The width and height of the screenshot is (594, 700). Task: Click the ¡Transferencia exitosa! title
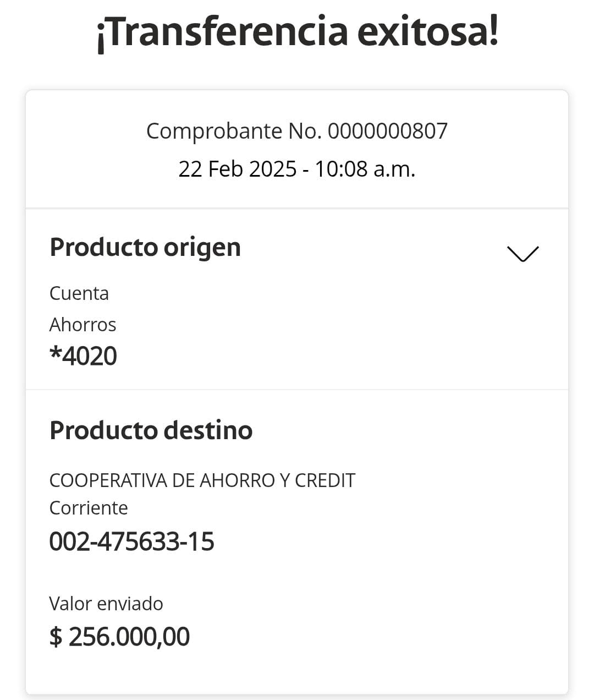coord(297,32)
